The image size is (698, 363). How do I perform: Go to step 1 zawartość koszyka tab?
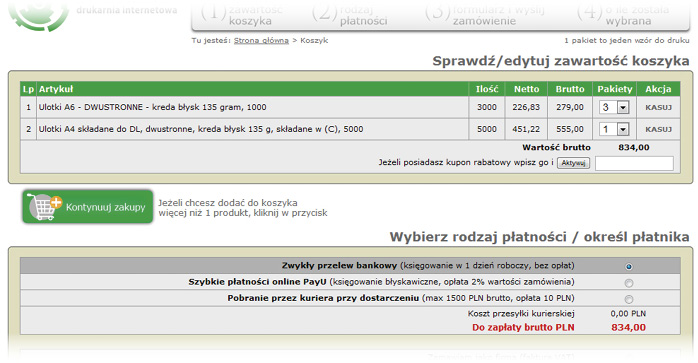[243, 14]
